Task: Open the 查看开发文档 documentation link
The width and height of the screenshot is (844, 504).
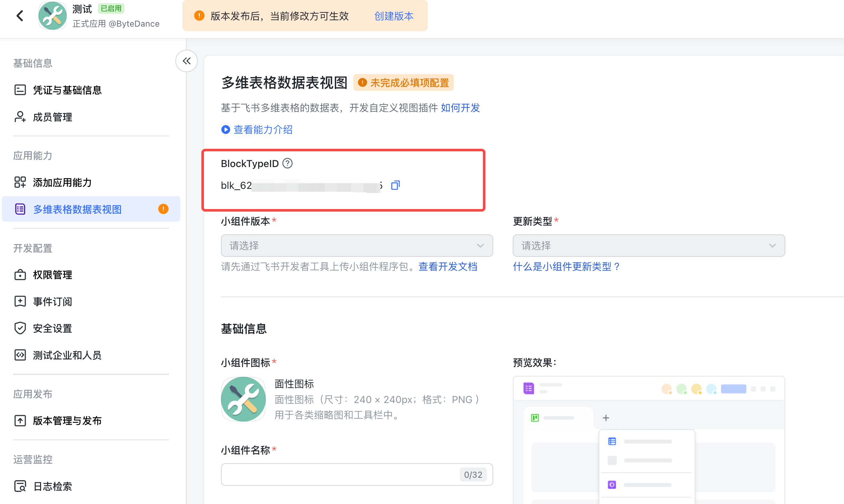Action: click(448, 267)
